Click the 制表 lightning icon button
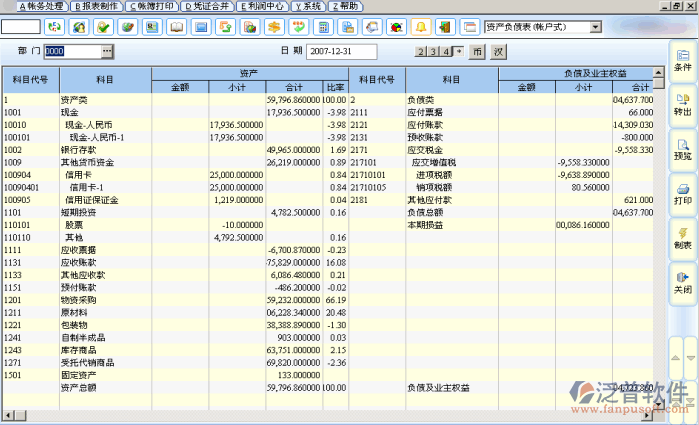Viewport: 699px width, 425px height. coord(682,237)
